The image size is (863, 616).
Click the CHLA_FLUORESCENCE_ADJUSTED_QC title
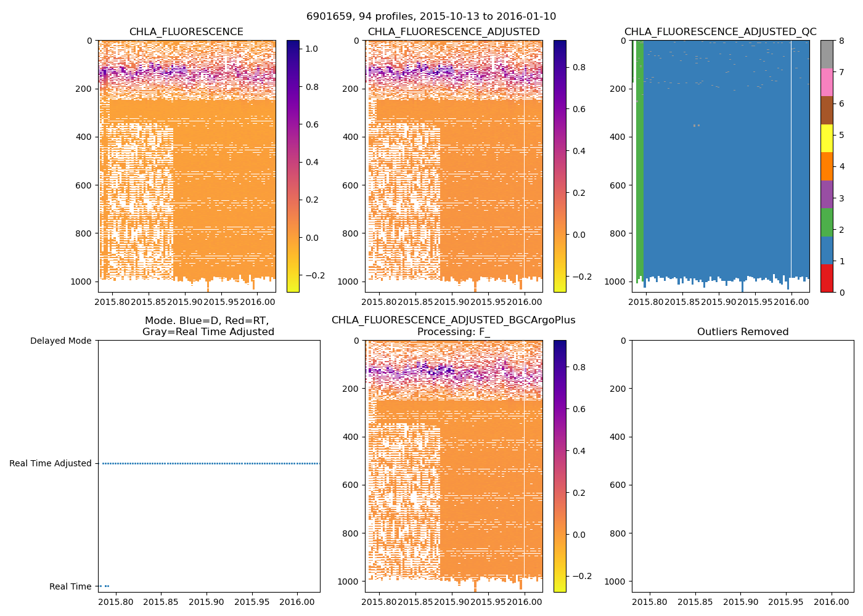(720, 32)
